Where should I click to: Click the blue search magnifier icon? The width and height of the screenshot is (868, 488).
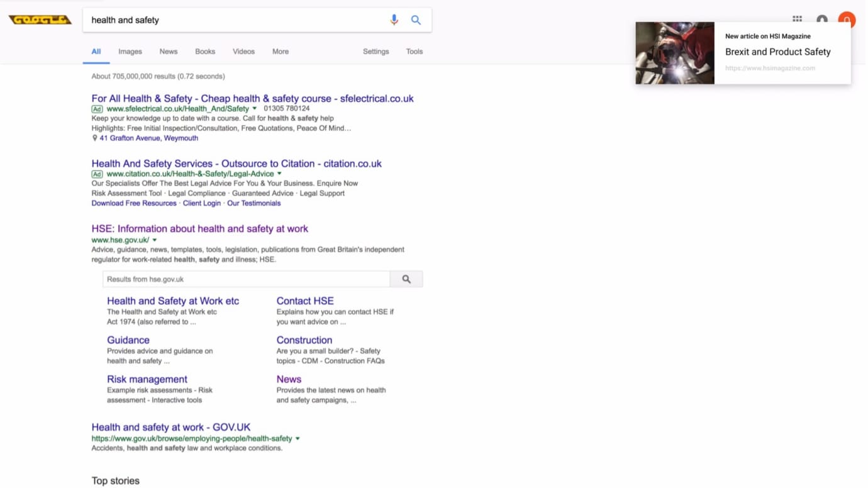[x=416, y=20]
